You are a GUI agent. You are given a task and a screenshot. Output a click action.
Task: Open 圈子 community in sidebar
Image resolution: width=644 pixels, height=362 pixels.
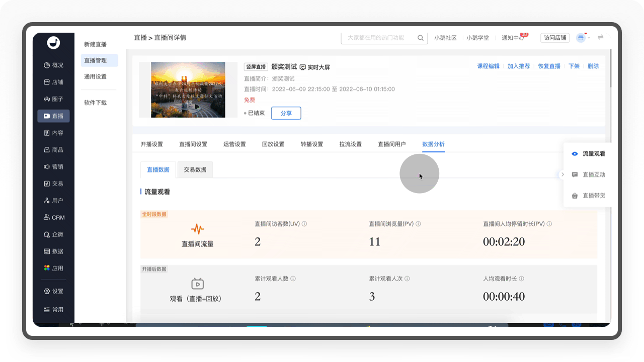point(53,99)
